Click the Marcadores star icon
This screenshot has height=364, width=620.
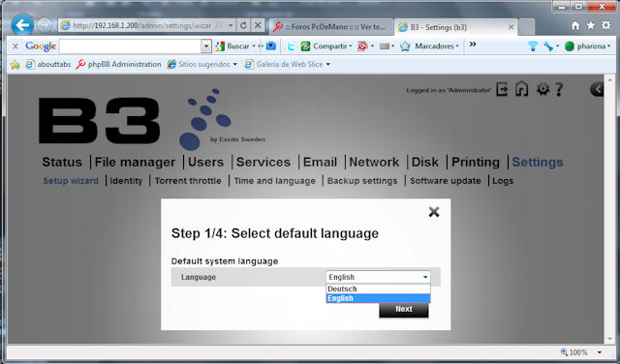[405, 46]
